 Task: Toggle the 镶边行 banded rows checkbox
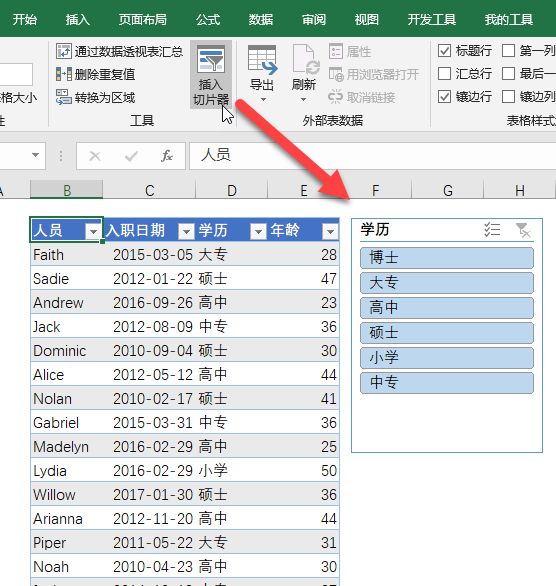(x=444, y=97)
